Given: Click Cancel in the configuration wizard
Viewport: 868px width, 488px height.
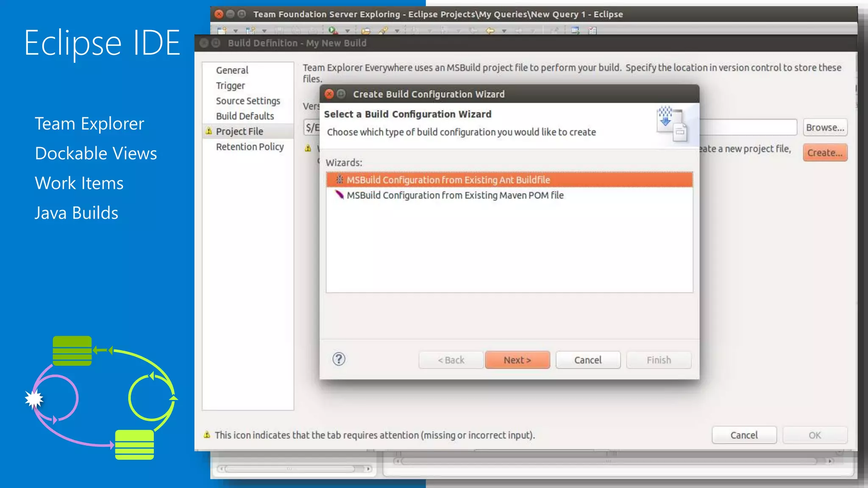Looking at the screenshot, I should 588,360.
